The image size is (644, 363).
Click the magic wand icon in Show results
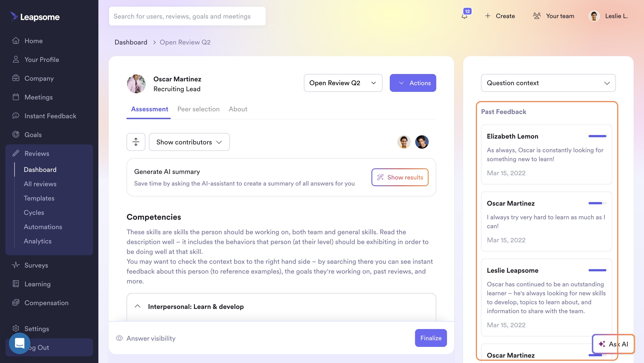click(380, 177)
